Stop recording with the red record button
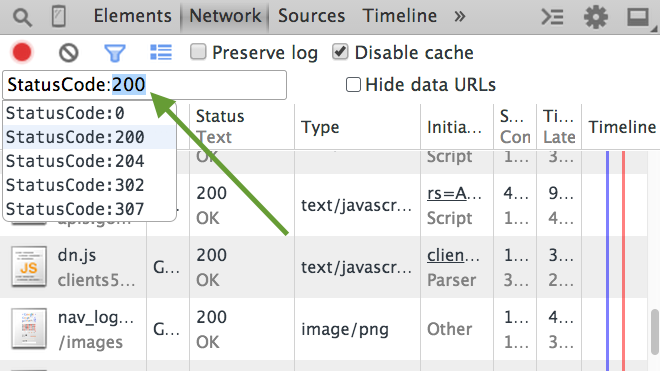660x371 pixels. [22, 53]
